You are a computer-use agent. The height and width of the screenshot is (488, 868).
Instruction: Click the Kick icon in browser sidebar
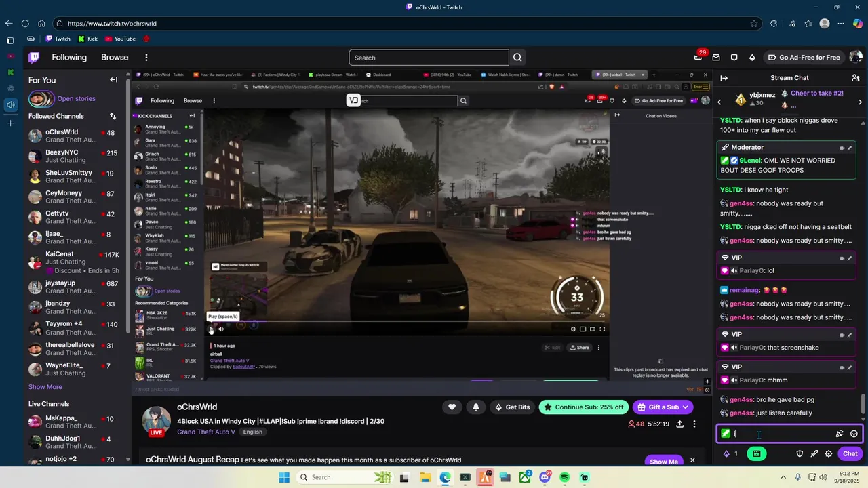[x=10, y=72]
